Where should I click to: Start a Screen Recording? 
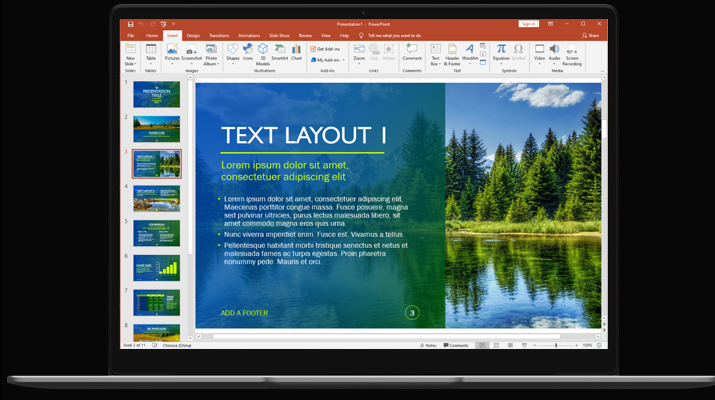(x=572, y=55)
